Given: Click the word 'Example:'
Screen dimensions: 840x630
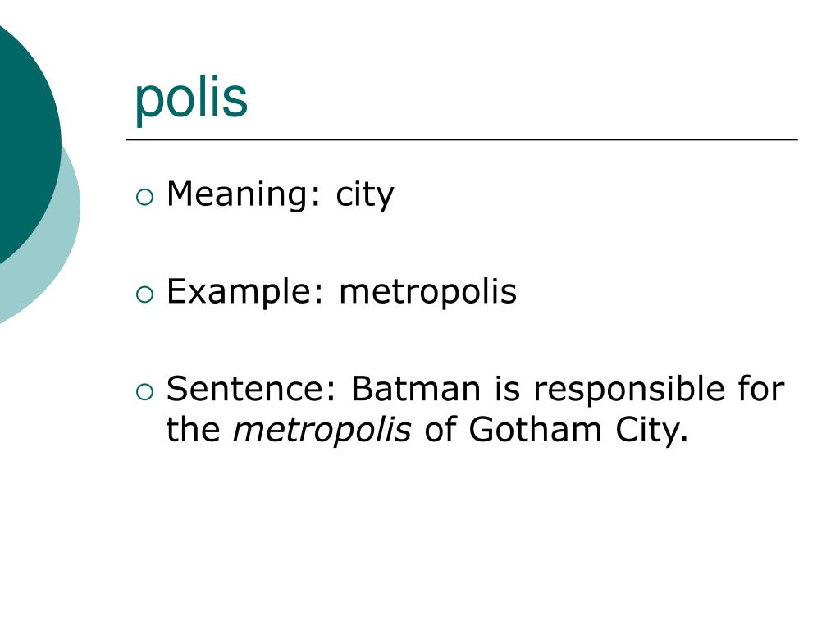Looking at the screenshot, I should (x=245, y=292).
